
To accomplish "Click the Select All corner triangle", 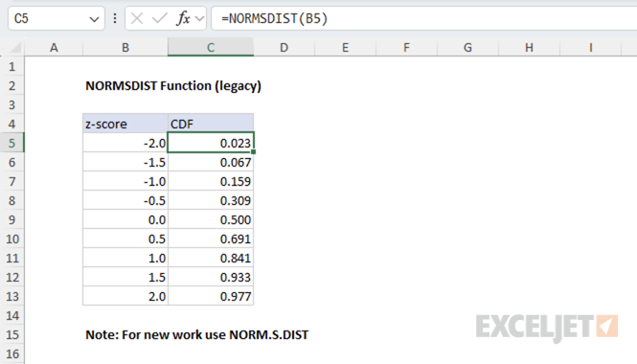I will (15, 48).
